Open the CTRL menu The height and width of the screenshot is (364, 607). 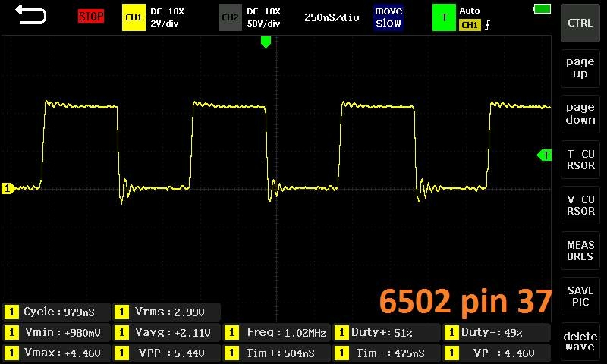pyautogui.click(x=580, y=24)
